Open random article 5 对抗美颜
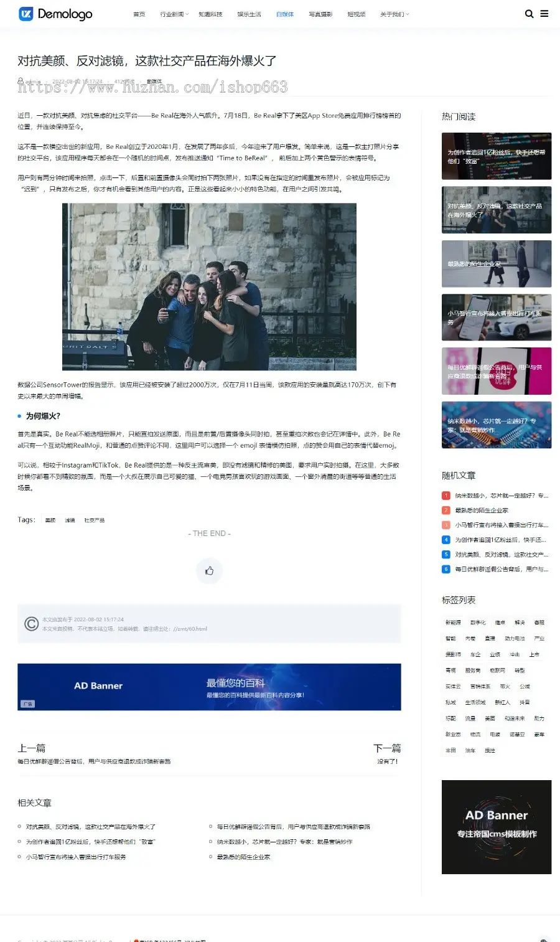Screen dimensions: 560x942 tap(502, 554)
